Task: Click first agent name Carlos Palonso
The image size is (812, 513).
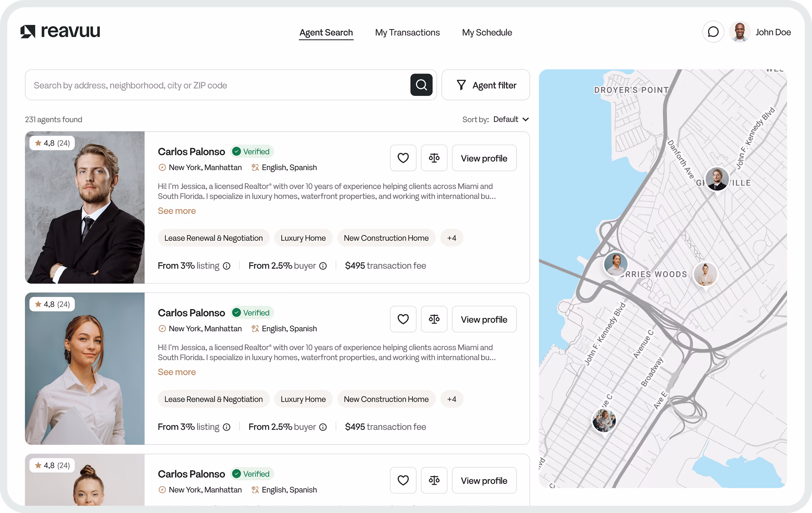Action: point(191,152)
